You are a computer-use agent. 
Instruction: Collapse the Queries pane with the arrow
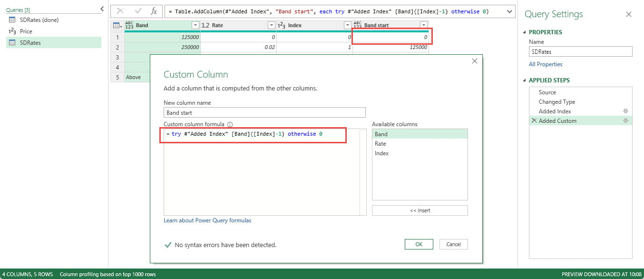tap(102, 9)
